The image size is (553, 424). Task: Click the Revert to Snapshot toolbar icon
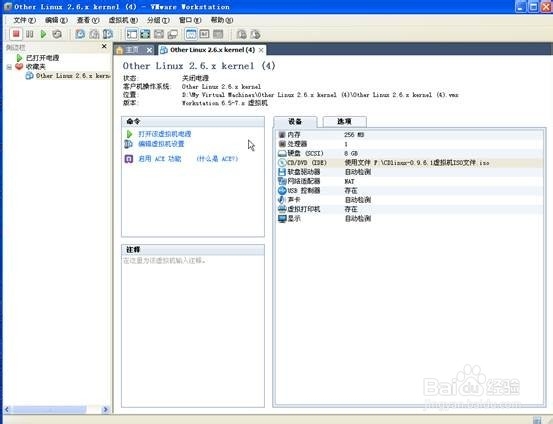94,34
